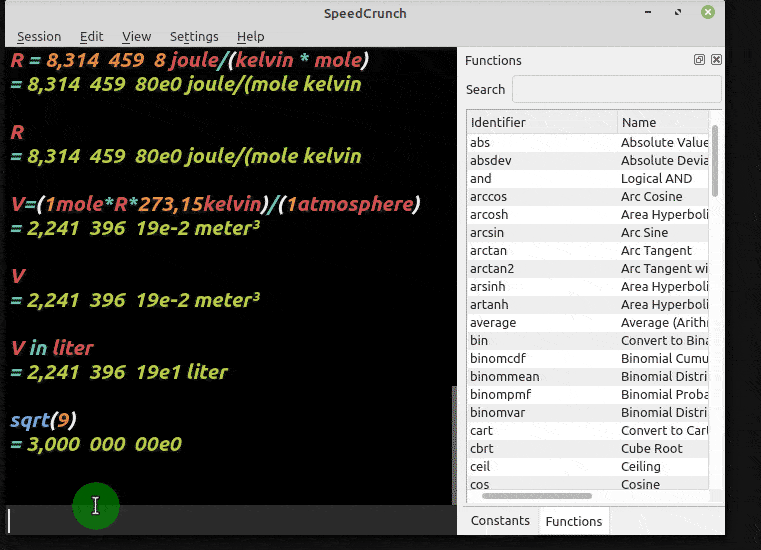Sort by the Identifier column header
The image size is (761, 550).
pyautogui.click(x=542, y=122)
